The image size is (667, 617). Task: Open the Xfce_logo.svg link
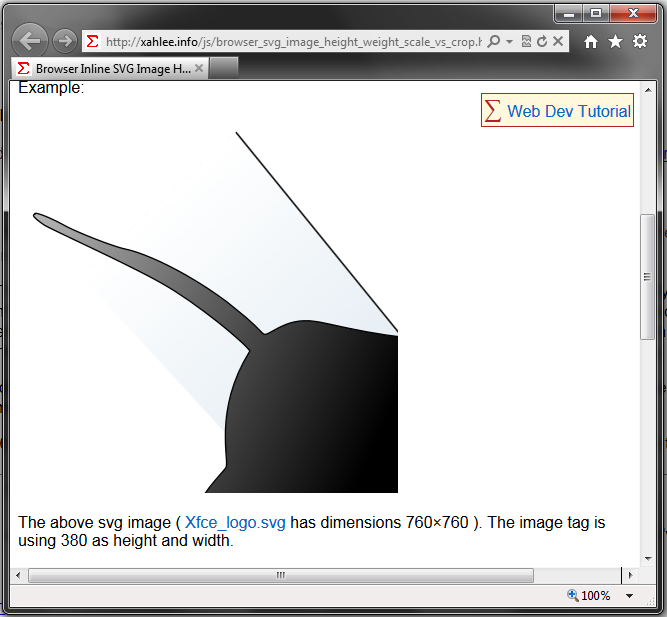235,522
